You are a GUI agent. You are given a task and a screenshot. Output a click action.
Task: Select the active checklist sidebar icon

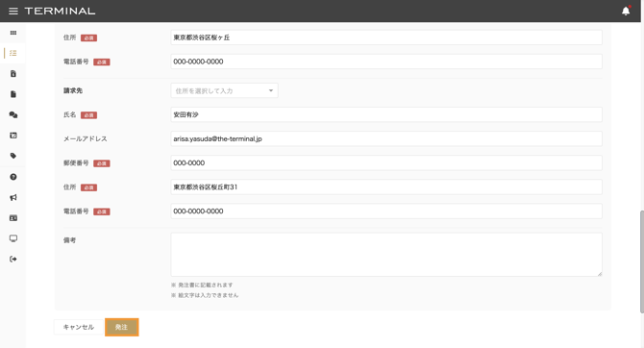click(13, 53)
